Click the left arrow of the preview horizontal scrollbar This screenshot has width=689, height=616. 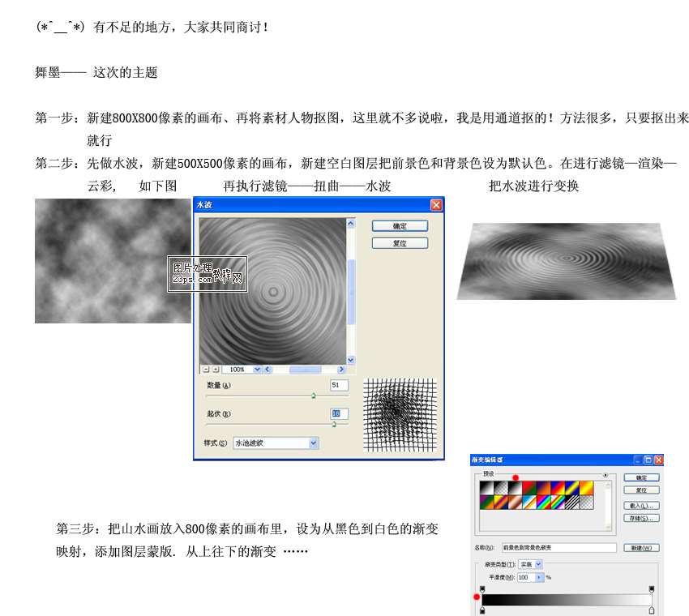[x=267, y=370]
